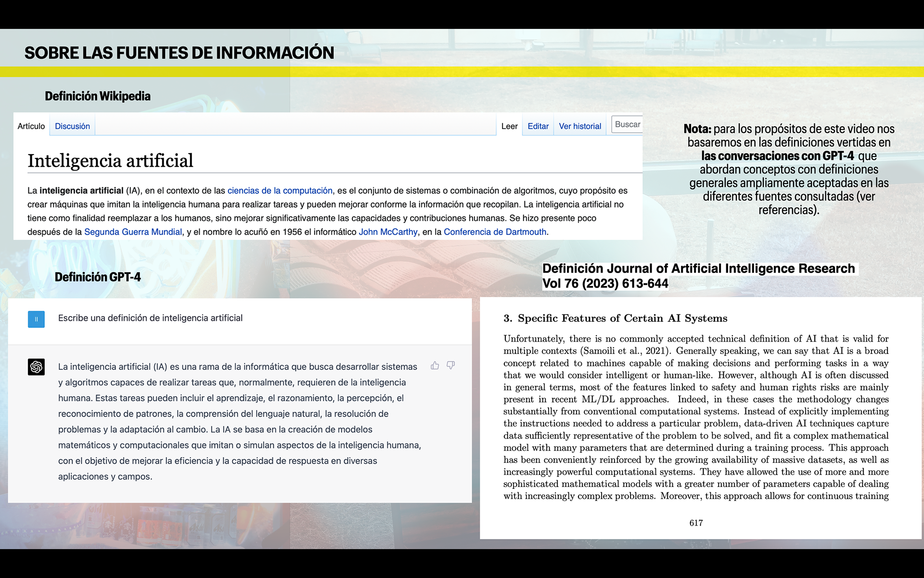Follow the ciencias de la computación link
Image resolution: width=924 pixels, height=578 pixels.
(280, 191)
